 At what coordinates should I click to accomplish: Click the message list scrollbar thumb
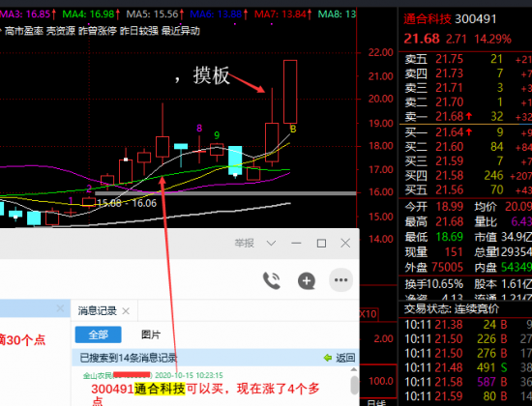coord(354,385)
